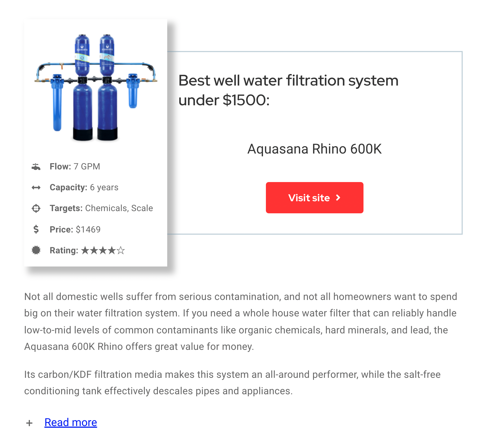483x448 pixels.
Task: Open the Visit site red button
Action: (314, 198)
